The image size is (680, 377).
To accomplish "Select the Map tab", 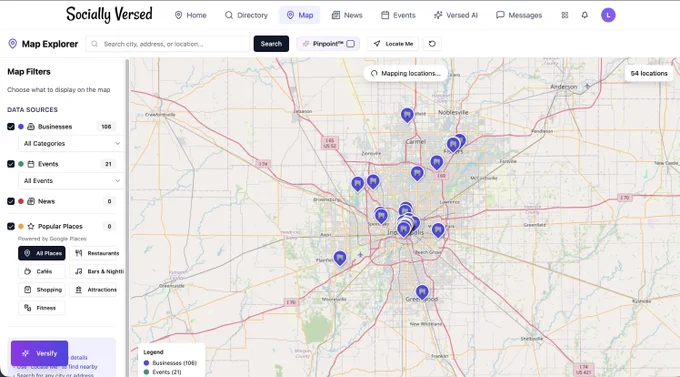I will [300, 15].
